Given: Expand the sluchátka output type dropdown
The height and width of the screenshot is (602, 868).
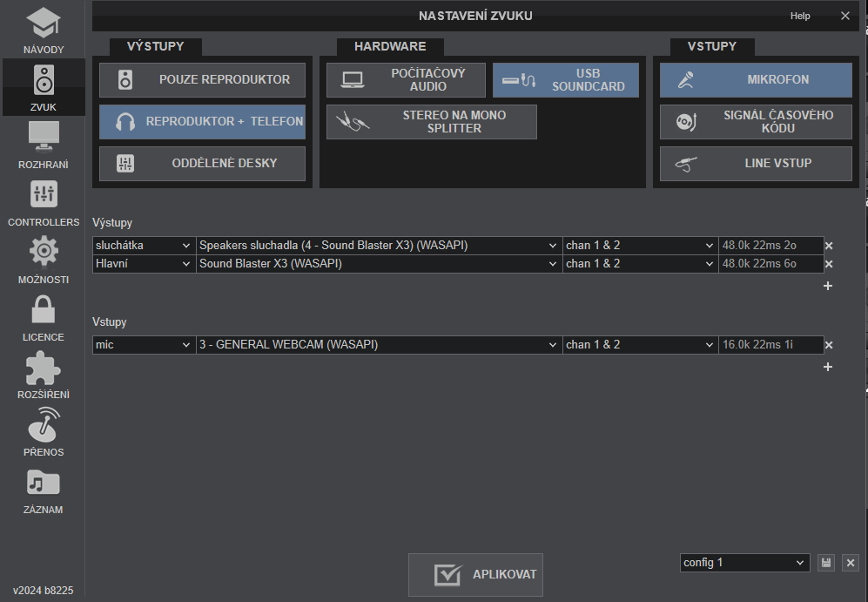Looking at the screenshot, I should coord(144,246).
